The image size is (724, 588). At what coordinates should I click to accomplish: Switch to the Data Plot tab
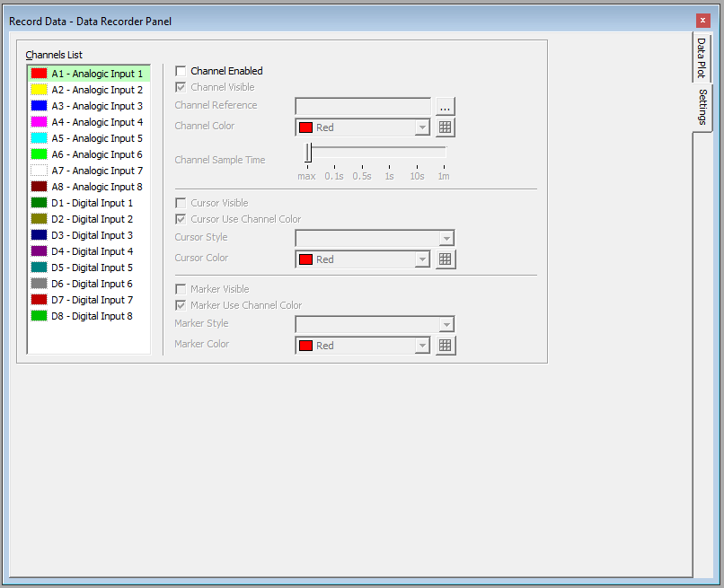[x=702, y=58]
